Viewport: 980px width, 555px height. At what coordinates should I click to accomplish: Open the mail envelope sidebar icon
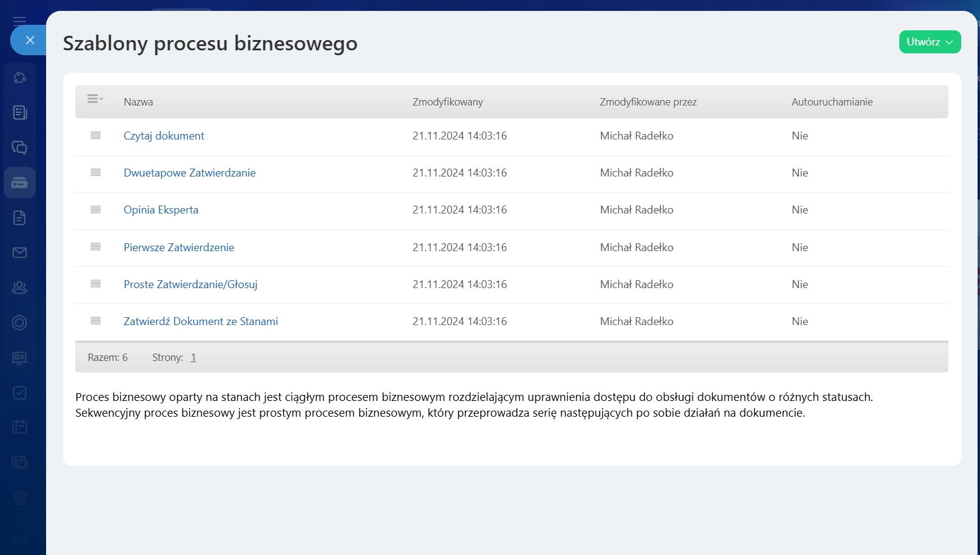click(19, 252)
